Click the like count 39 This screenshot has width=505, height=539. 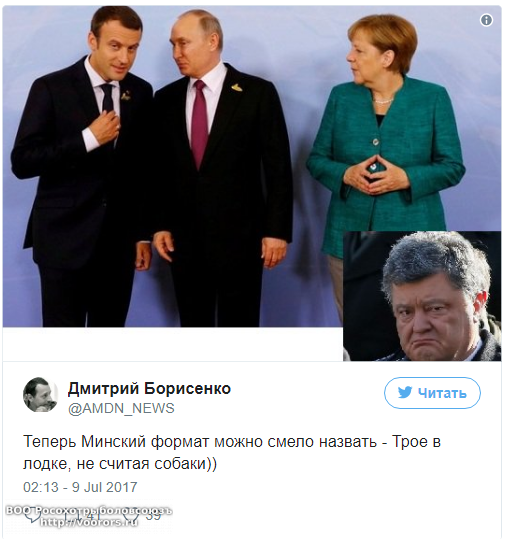coord(153,516)
